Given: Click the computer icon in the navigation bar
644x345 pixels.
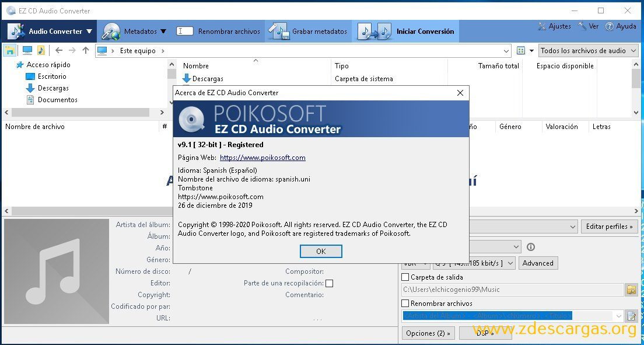Looking at the screenshot, I should pyautogui.click(x=27, y=51).
